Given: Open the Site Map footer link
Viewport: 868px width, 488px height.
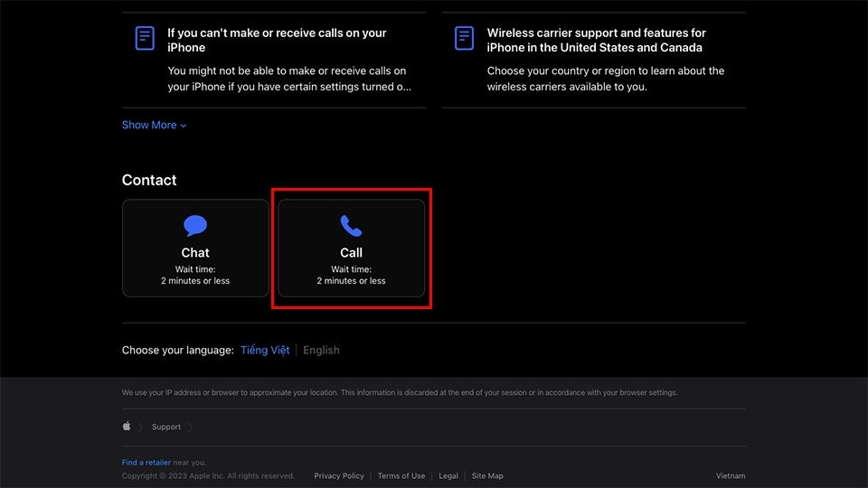Looking at the screenshot, I should pyautogui.click(x=487, y=475).
